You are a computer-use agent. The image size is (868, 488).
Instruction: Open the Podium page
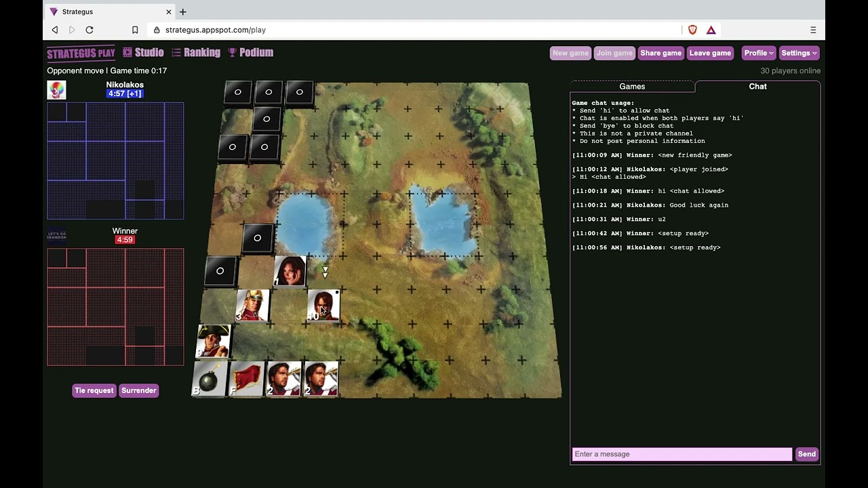click(250, 53)
